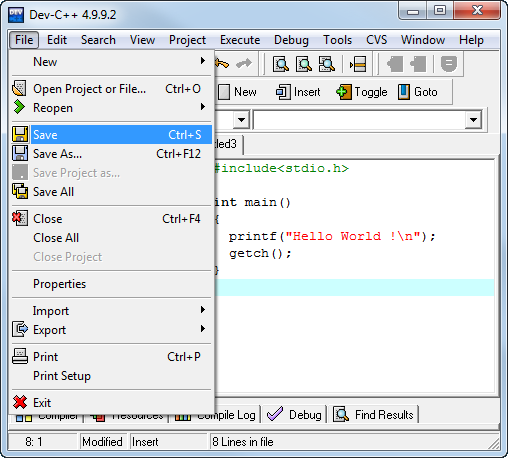
Task: Click the #include<stdio.h> line
Action: [x=282, y=168]
